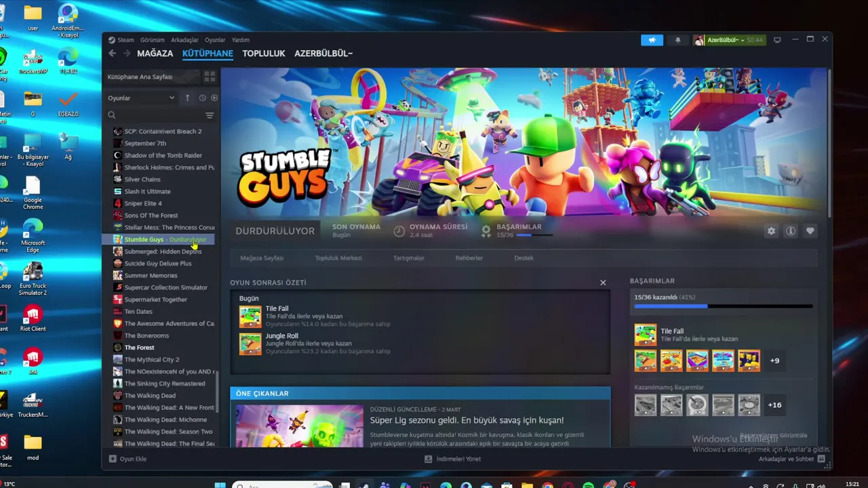Open the notifications bell
This screenshot has width=868, height=488.
[x=677, y=40]
